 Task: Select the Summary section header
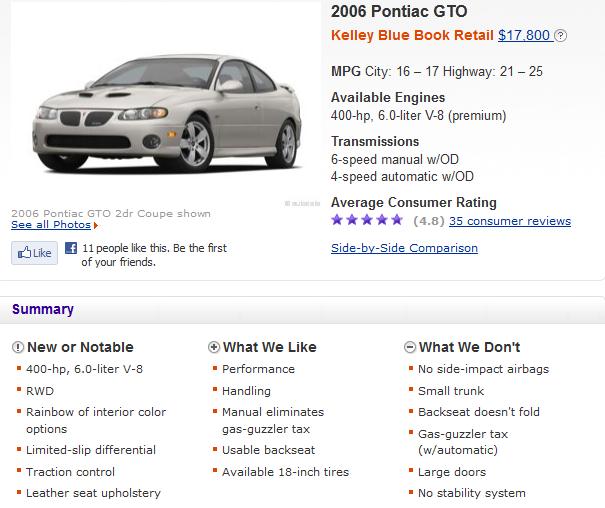coord(43,309)
